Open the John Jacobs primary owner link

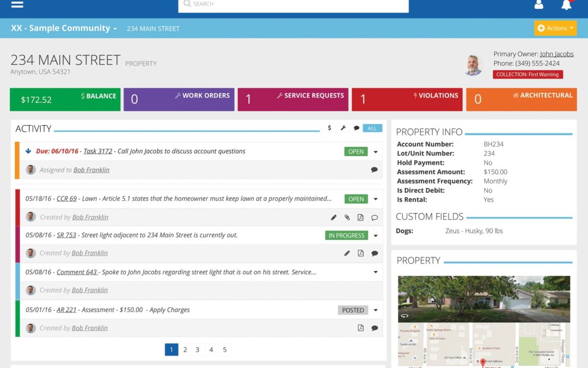coord(556,54)
